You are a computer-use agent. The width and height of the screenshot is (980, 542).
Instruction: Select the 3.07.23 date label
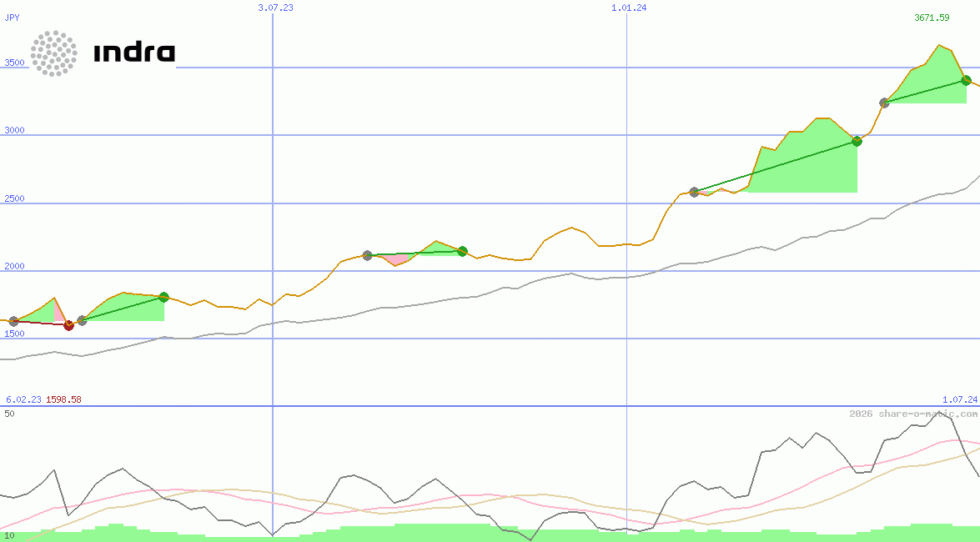point(275,8)
